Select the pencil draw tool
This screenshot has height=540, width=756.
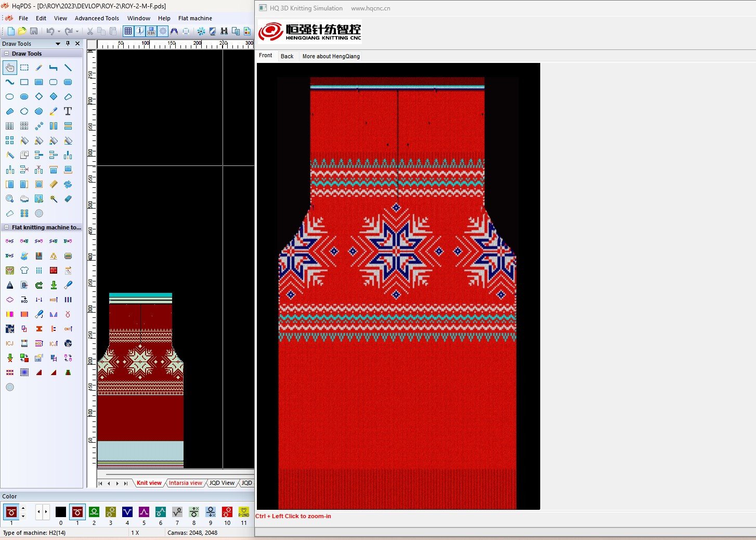click(39, 68)
